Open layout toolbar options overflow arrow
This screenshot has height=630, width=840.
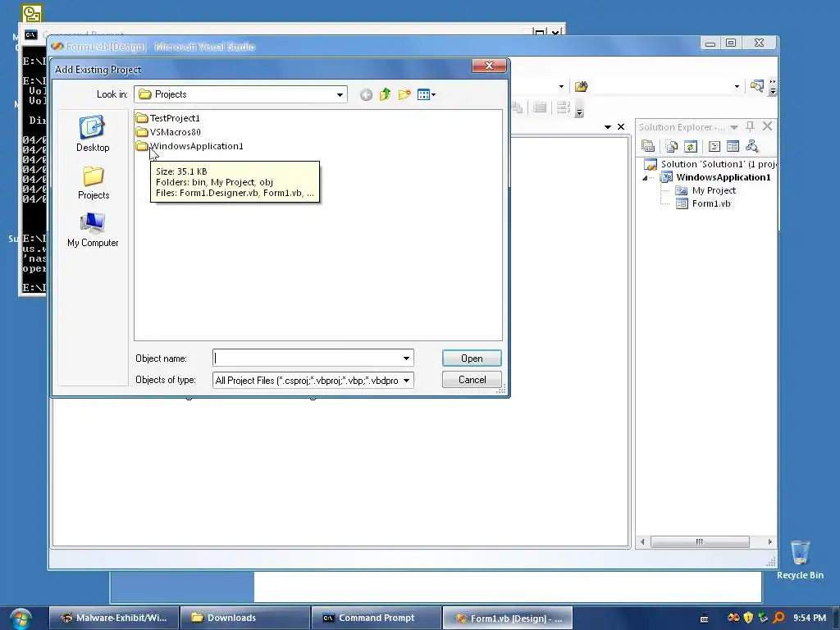tap(579, 112)
